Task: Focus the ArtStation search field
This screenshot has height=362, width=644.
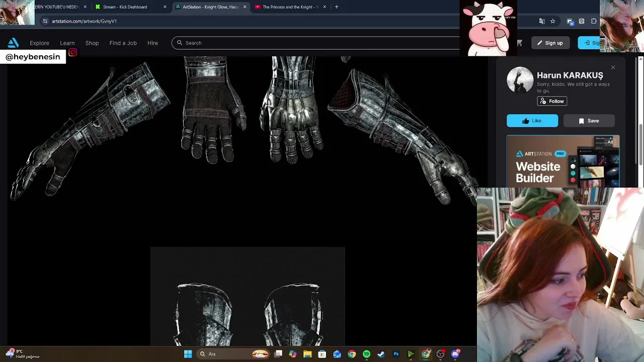Action: click(317, 43)
